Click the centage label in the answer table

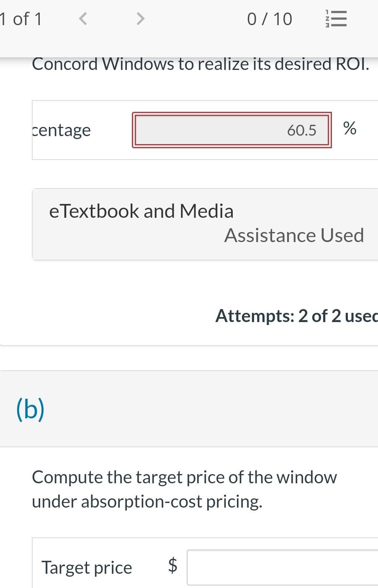click(61, 130)
